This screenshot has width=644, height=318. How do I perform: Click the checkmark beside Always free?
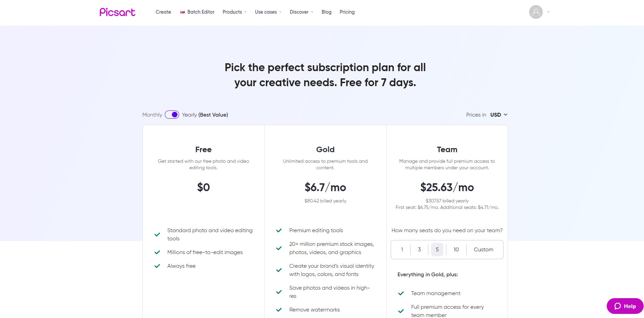pos(157,266)
